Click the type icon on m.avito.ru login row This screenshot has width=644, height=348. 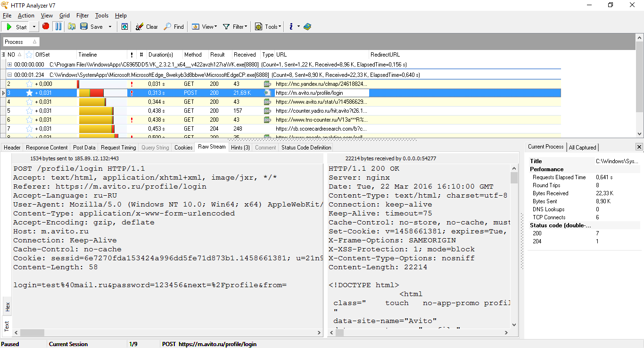point(268,93)
